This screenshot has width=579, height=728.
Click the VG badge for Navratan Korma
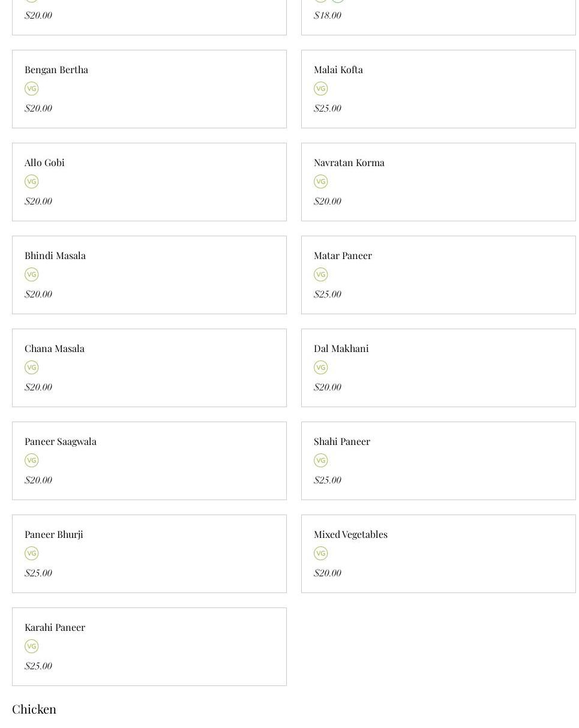click(x=320, y=182)
